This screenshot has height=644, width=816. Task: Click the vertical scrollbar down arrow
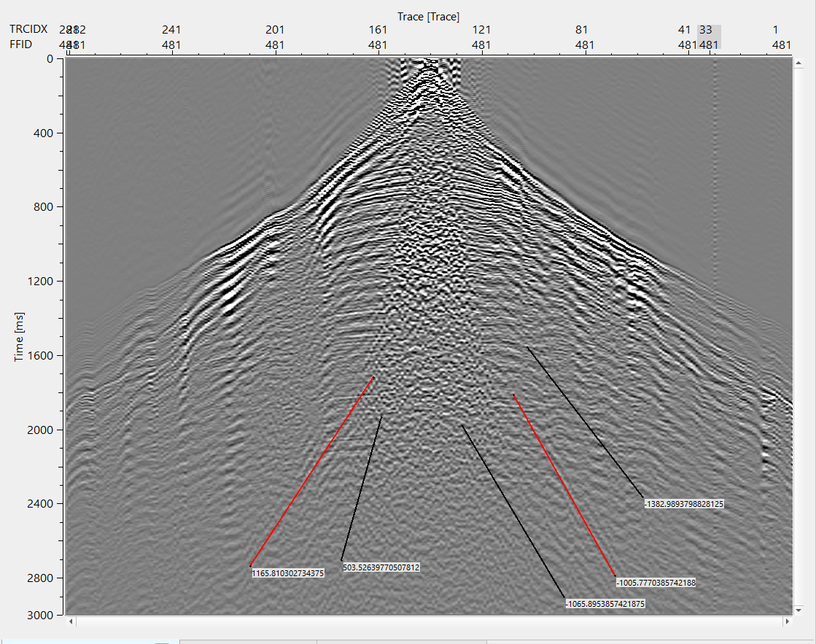tap(799, 610)
